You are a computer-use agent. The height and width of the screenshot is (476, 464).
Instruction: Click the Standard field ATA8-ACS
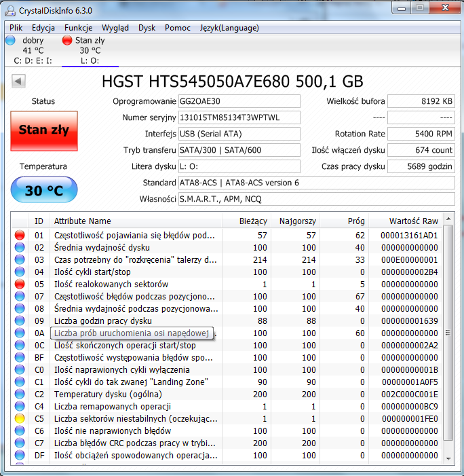[x=317, y=183]
